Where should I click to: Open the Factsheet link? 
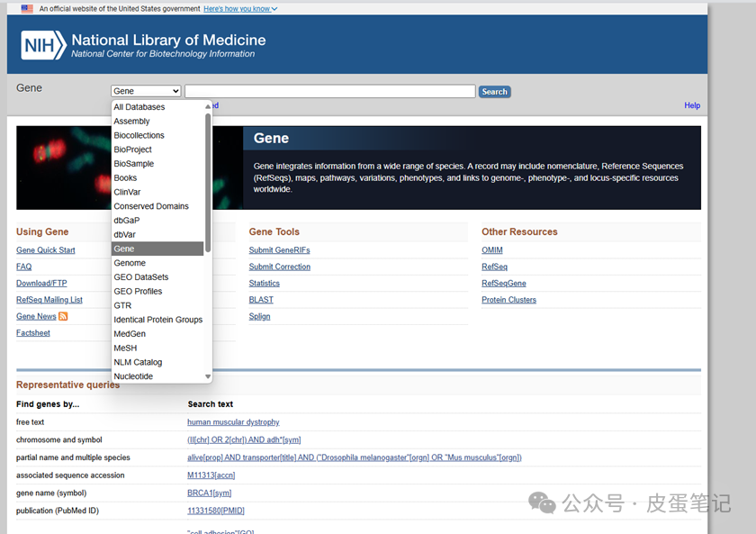point(32,333)
